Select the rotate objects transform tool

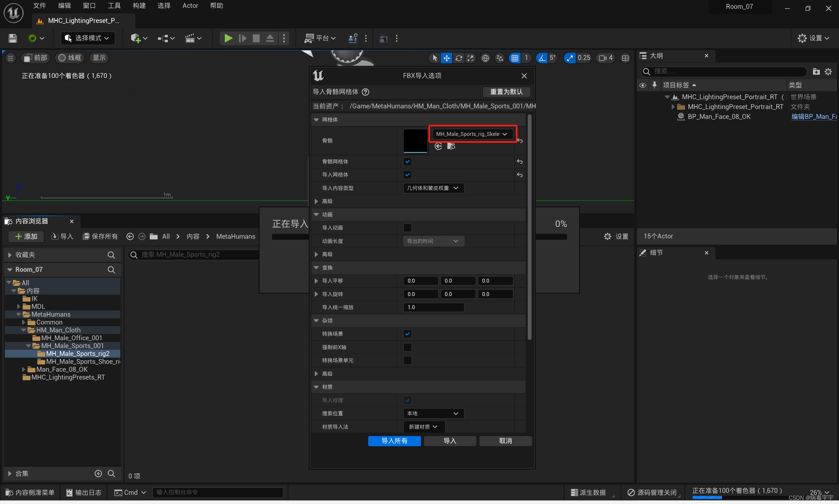[x=459, y=58]
